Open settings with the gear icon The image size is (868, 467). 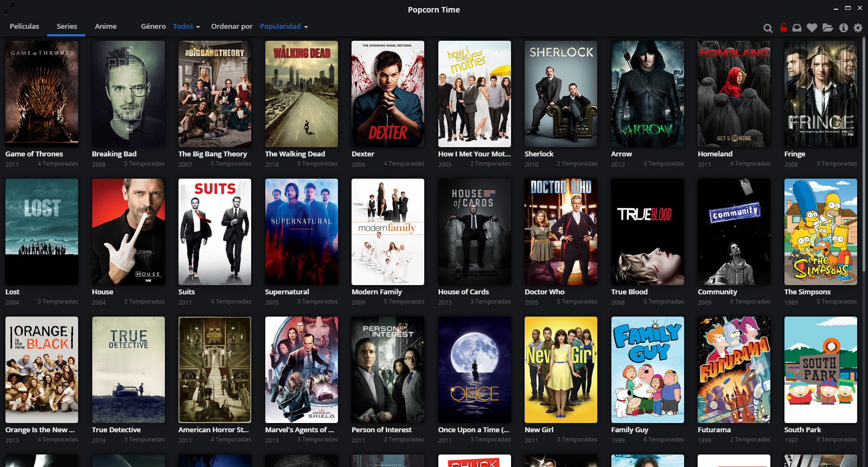tap(858, 28)
